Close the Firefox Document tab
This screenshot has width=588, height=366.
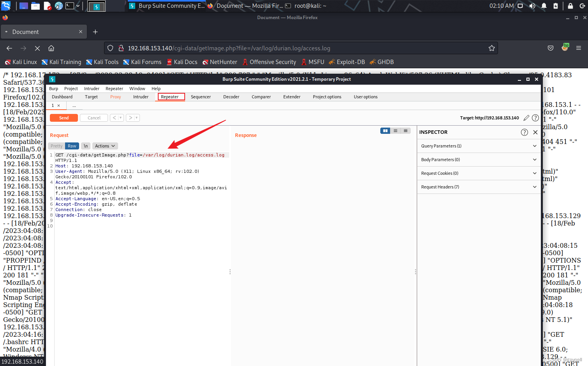point(81,32)
